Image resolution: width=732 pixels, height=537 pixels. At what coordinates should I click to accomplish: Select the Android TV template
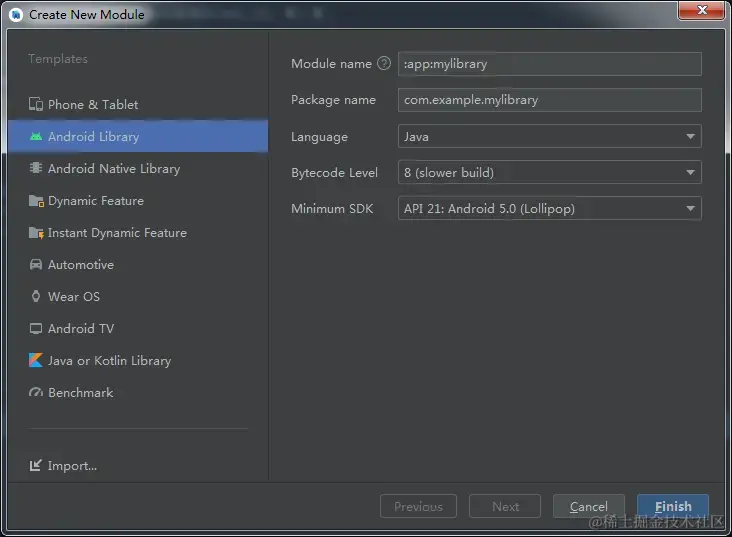point(138,328)
